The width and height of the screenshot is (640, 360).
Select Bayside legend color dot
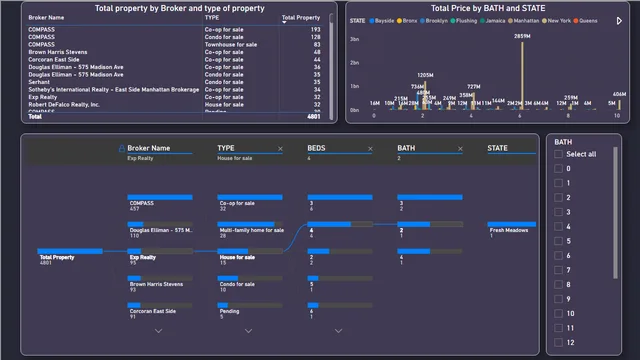pos(371,21)
